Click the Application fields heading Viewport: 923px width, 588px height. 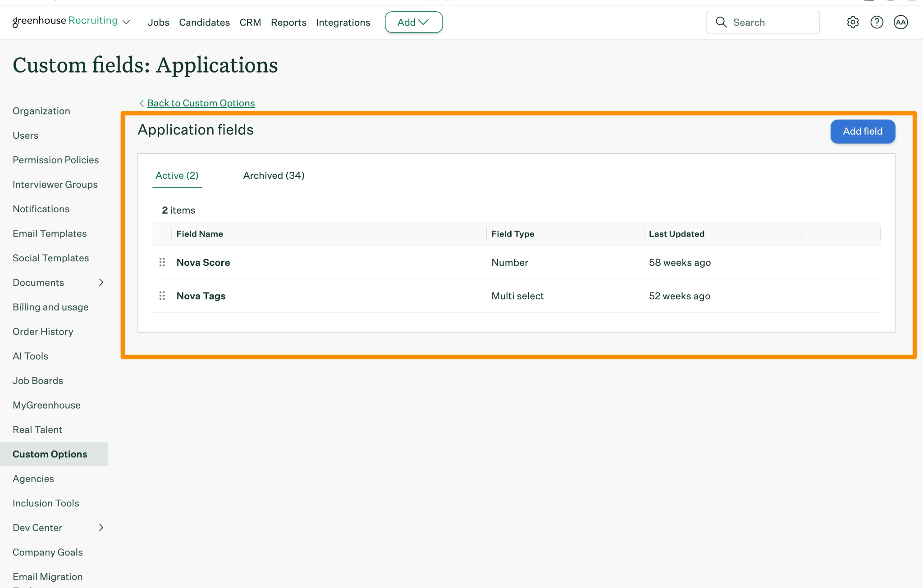196,130
